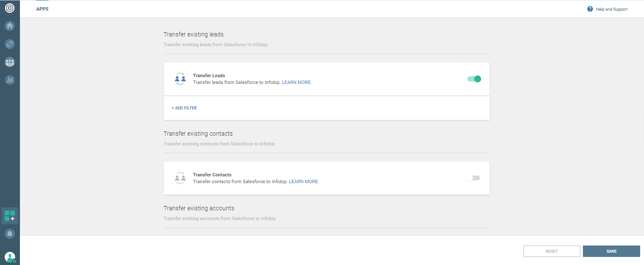
Task: Click the Transfer Leads people icon
Action: tap(180, 79)
